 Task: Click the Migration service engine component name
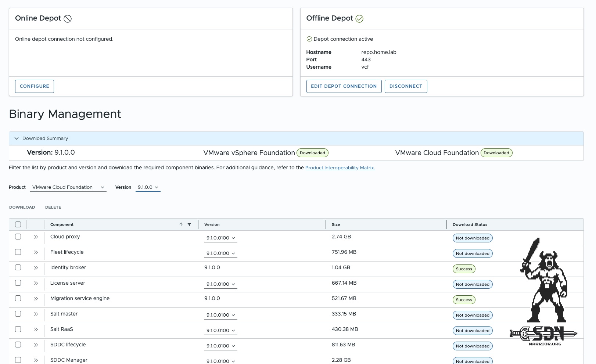pos(80,298)
